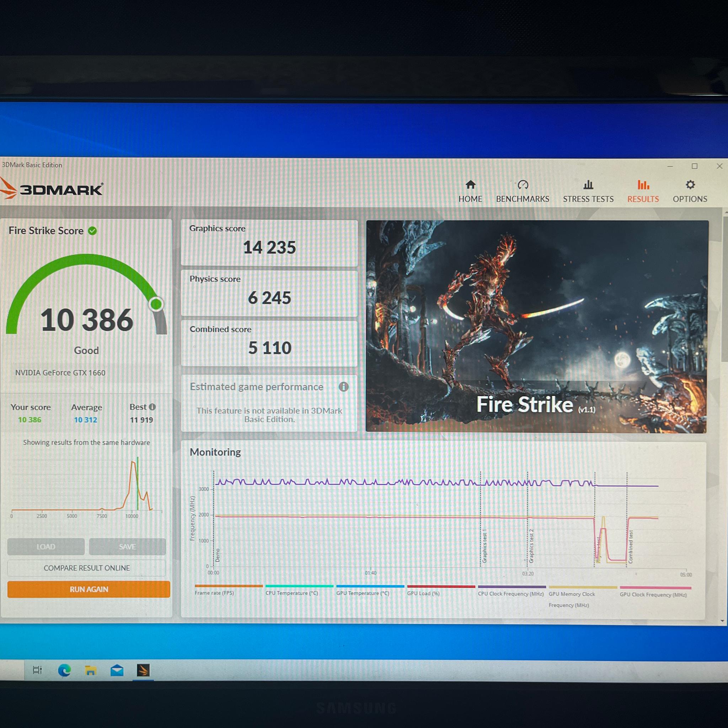
Task: Click the 3DMark taskbar icon
Action: click(x=143, y=670)
